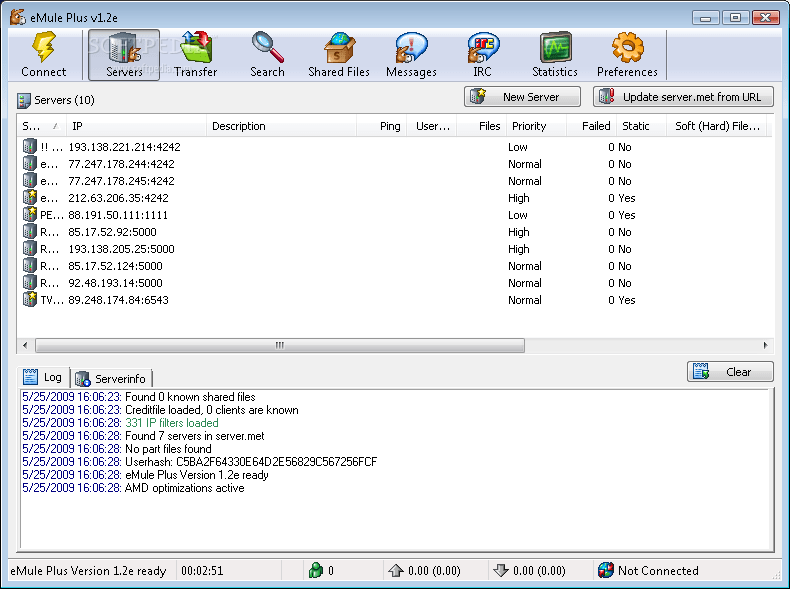Viewport: 790px width, 589px height.
Task: Click the Not Connected globe icon
Action: 605,570
